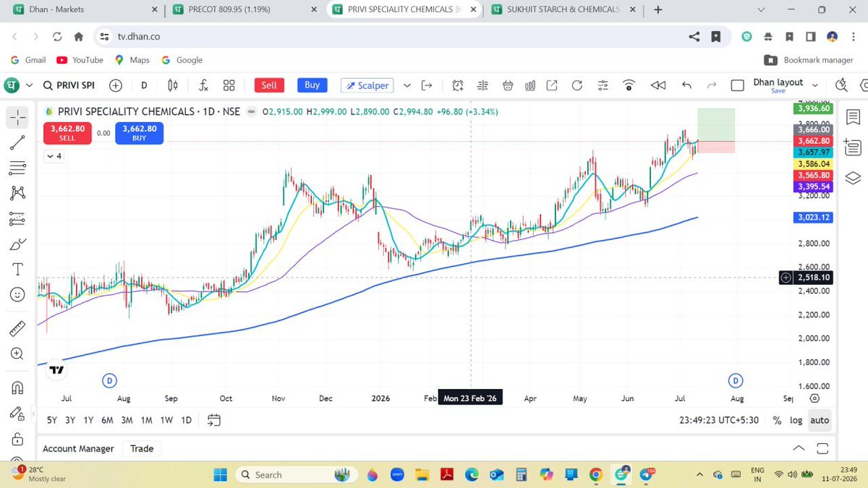Open the date range calendar picker
The image size is (868, 488).
click(213, 420)
